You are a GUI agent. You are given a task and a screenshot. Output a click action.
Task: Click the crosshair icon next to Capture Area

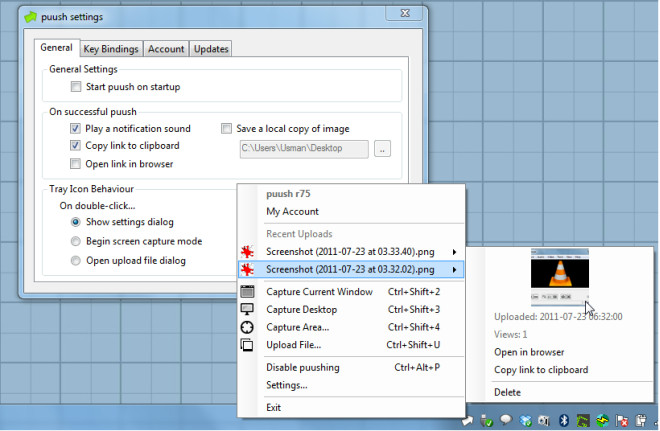(247, 327)
